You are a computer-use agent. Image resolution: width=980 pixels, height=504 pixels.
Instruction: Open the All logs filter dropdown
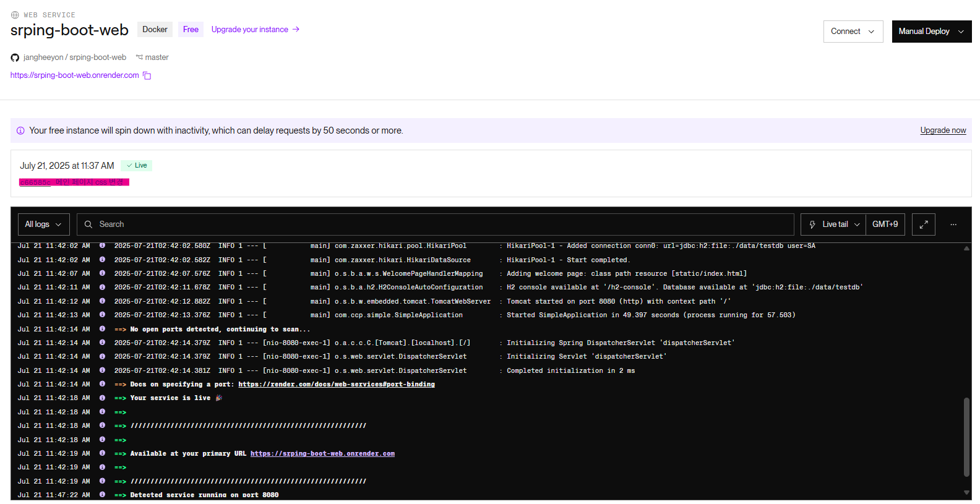click(43, 224)
